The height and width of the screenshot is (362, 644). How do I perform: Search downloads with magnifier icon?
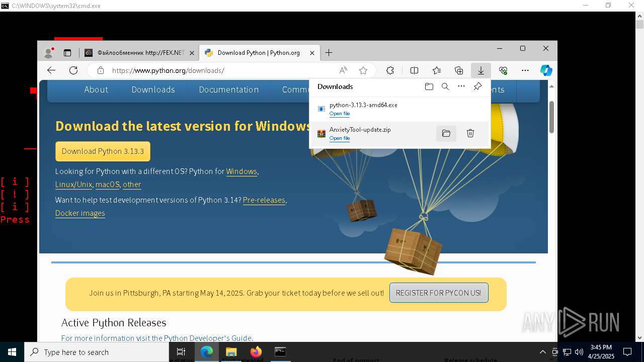[445, 86]
